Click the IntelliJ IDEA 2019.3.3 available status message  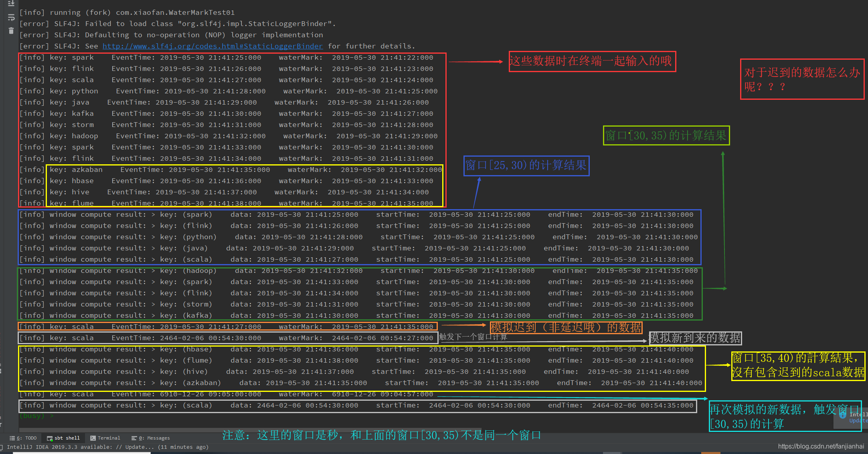[x=107, y=447]
